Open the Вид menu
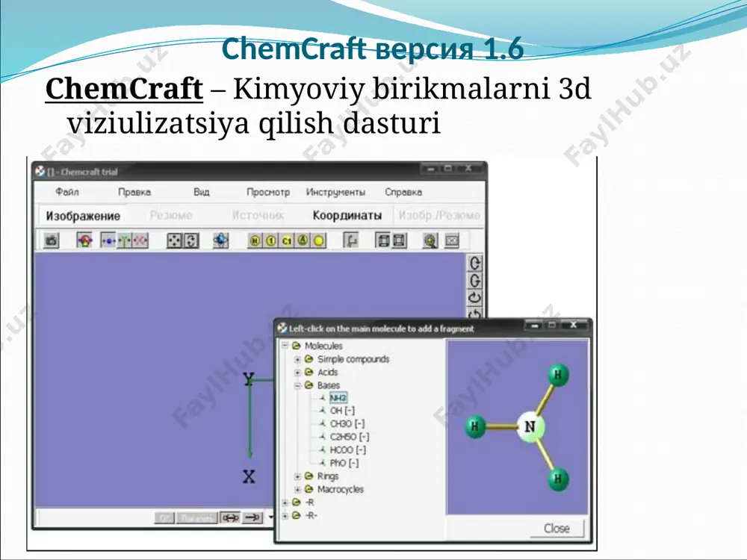The image size is (747, 560). (202, 192)
